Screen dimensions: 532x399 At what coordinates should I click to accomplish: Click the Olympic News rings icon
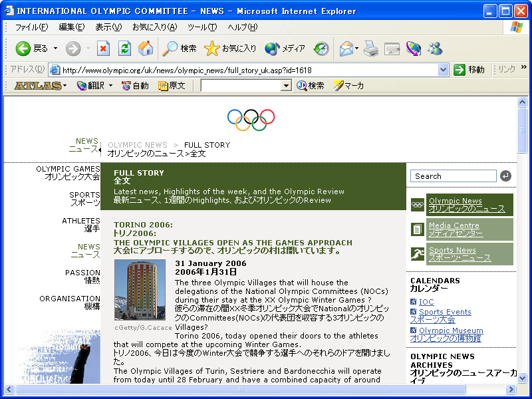tap(418, 205)
